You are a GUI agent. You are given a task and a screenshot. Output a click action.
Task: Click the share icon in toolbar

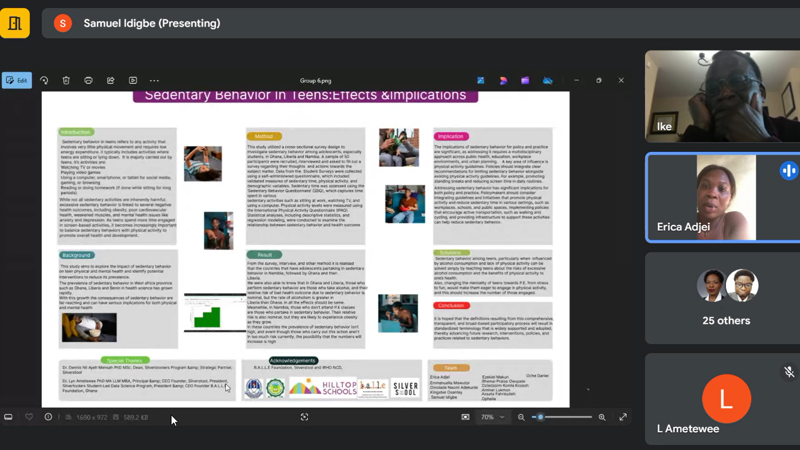point(110,80)
